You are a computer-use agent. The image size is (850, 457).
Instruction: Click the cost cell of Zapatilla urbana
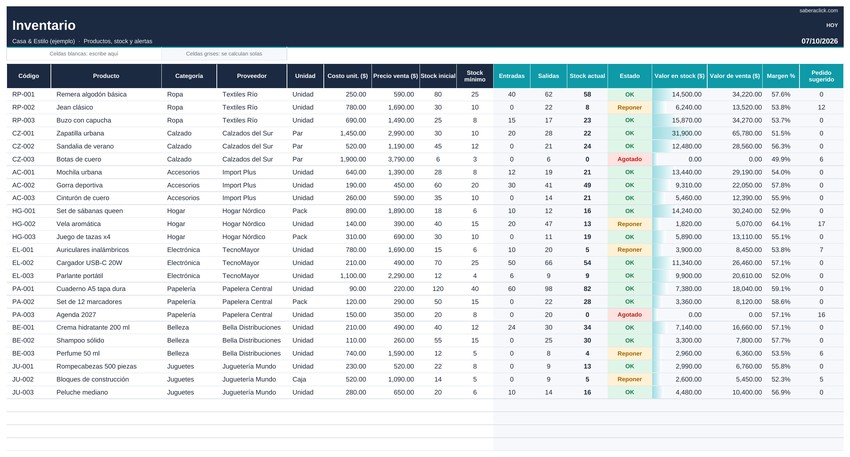[x=346, y=133]
